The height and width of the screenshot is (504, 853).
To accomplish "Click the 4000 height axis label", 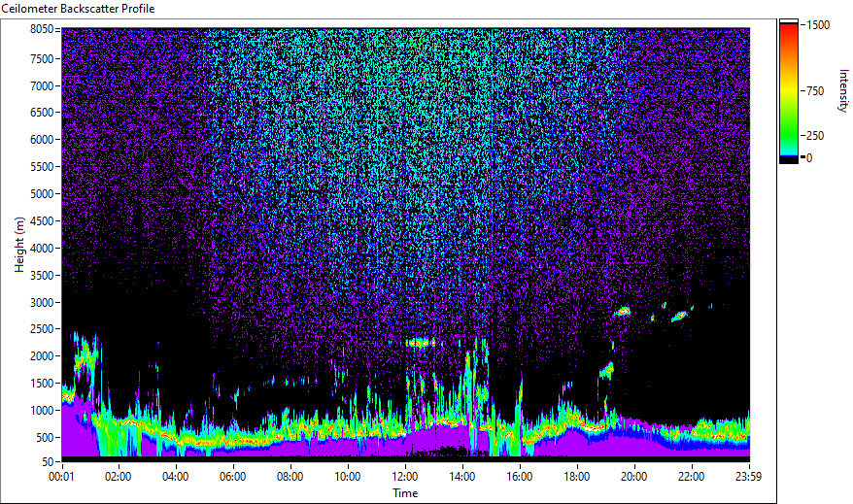I will pyautogui.click(x=42, y=249).
